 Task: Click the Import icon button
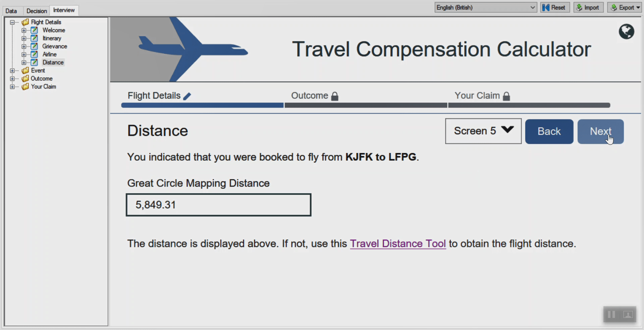(x=580, y=7)
